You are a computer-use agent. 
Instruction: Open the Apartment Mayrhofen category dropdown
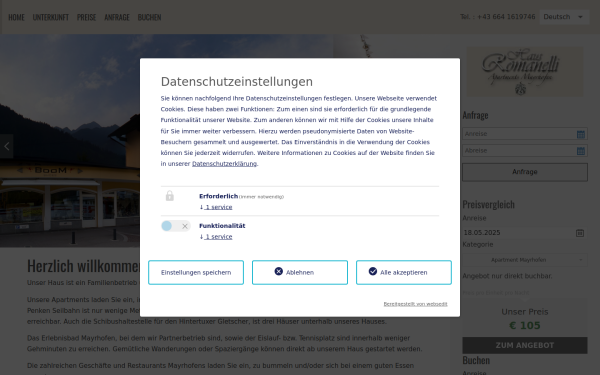coord(525,260)
